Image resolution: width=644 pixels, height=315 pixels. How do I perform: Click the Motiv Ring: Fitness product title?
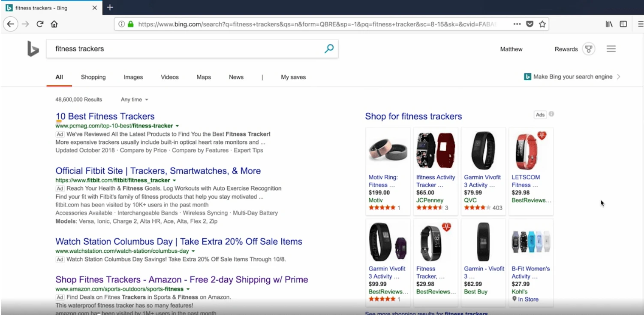[383, 181]
